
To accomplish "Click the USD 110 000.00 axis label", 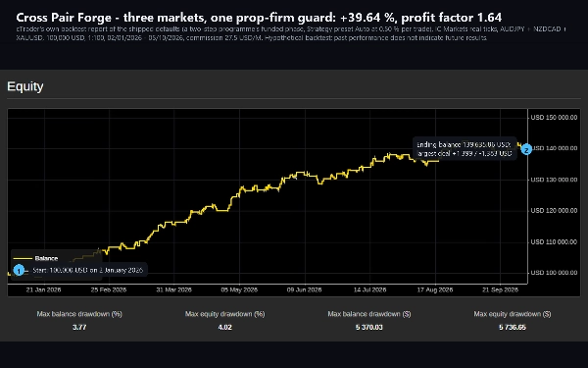I will (x=554, y=242).
